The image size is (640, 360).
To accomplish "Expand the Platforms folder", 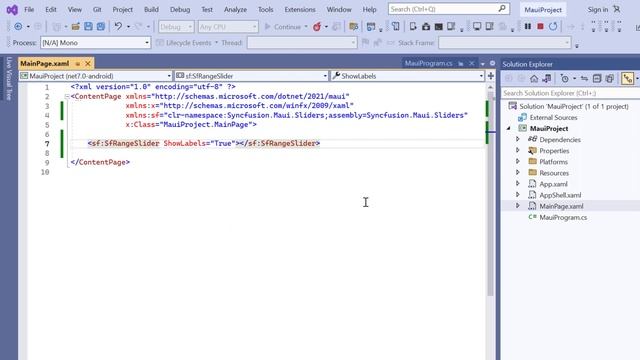I will pos(518,162).
